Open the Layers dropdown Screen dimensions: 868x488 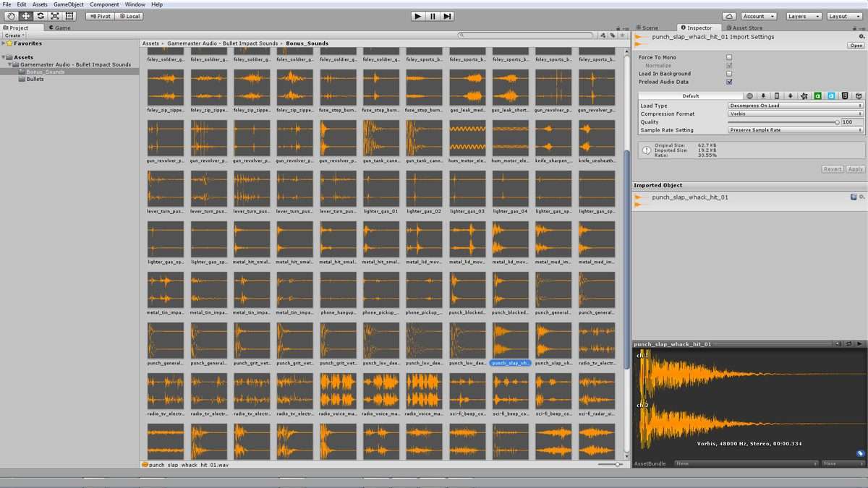(x=803, y=16)
